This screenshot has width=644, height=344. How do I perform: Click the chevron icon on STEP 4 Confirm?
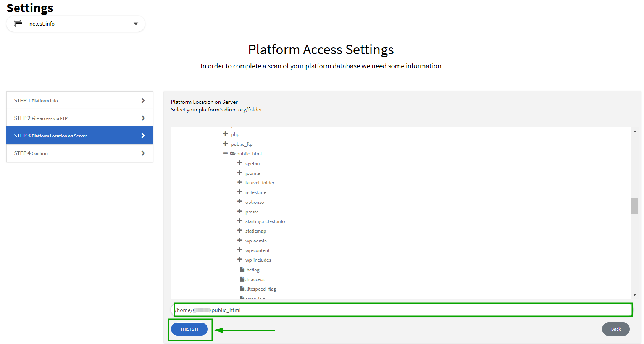[143, 153]
